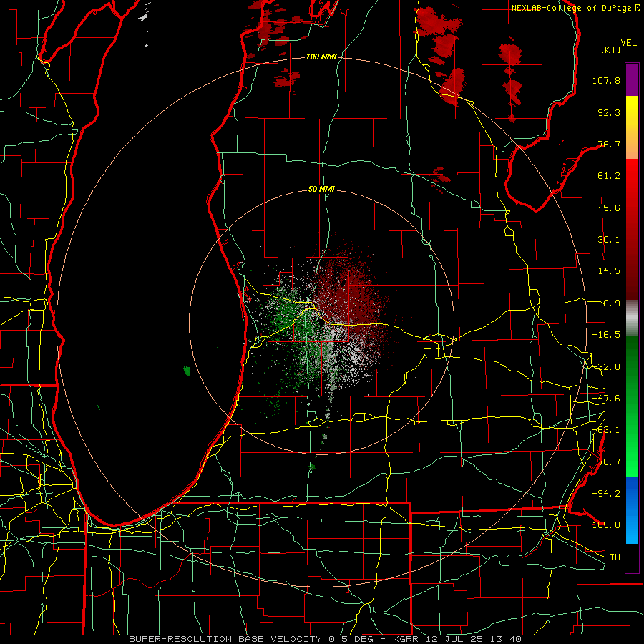Click the 76.7 legend value
The image size is (644, 644).
(x=609, y=144)
